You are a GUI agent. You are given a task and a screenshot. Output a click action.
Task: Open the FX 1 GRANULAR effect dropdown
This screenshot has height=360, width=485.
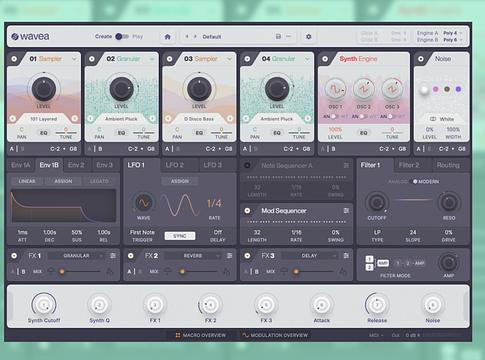pos(76,256)
